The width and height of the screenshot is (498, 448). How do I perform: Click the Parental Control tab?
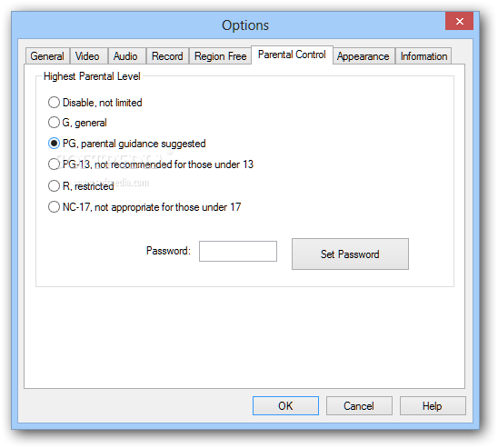point(292,55)
